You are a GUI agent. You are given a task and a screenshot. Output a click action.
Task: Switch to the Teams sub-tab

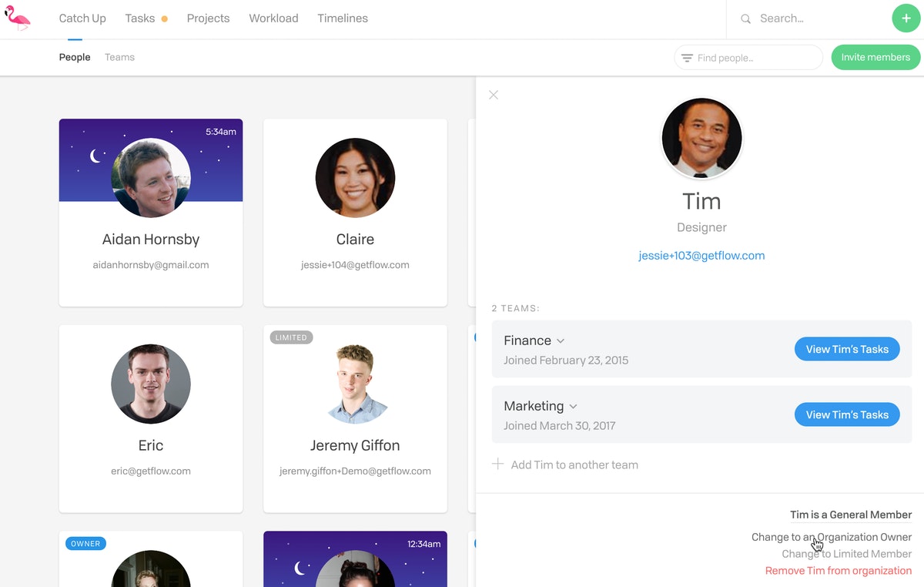tap(119, 57)
